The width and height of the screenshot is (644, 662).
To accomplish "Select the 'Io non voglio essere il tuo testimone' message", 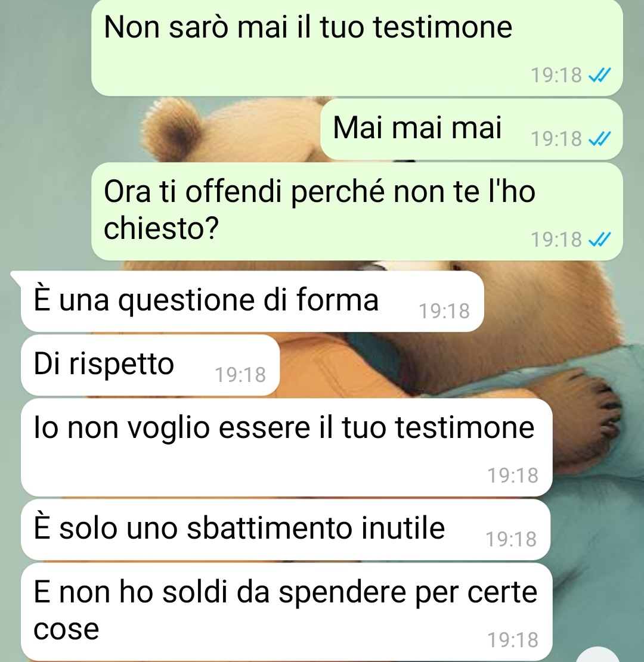I will click(x=286, y=447).
